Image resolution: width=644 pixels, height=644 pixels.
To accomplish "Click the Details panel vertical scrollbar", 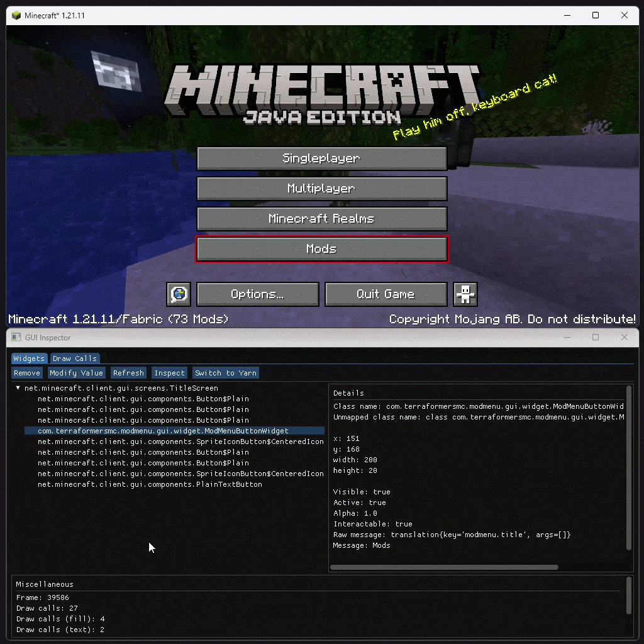I will (x=628, y=467).
